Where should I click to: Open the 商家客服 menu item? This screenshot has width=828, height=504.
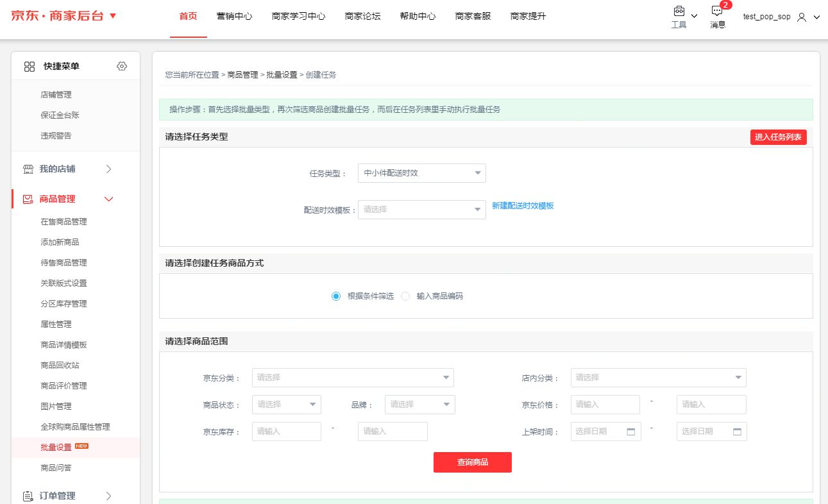473,17
